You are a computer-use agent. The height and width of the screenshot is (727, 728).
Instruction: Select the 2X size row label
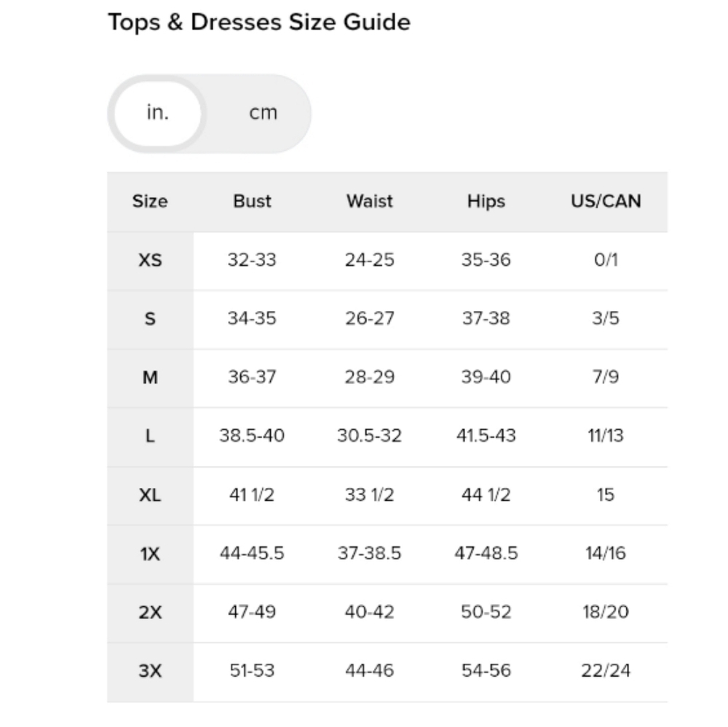[x=150, y=612]
